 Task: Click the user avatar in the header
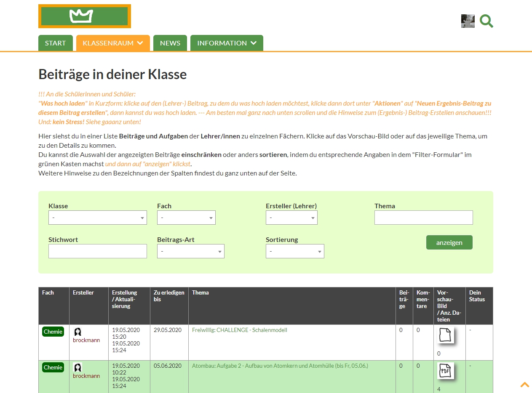pos(468,21)
